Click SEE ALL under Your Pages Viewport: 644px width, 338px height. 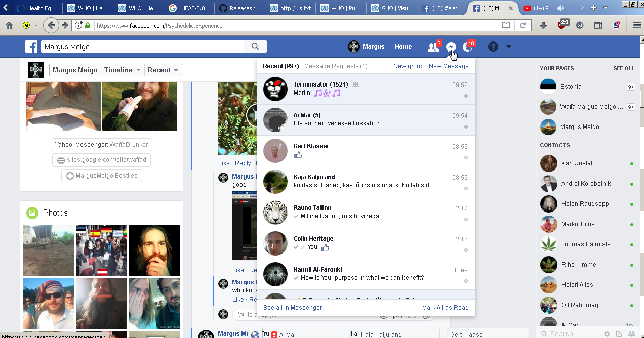click(624, 68)
